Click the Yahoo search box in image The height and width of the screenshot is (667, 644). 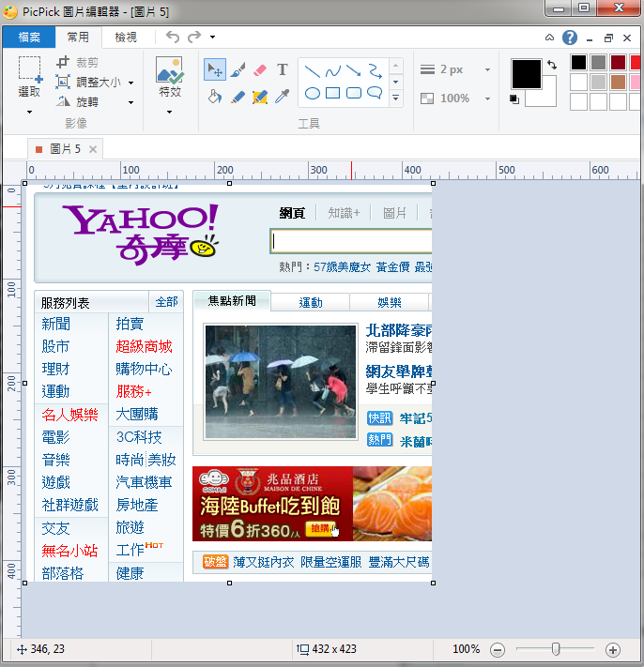pos(351,241)
